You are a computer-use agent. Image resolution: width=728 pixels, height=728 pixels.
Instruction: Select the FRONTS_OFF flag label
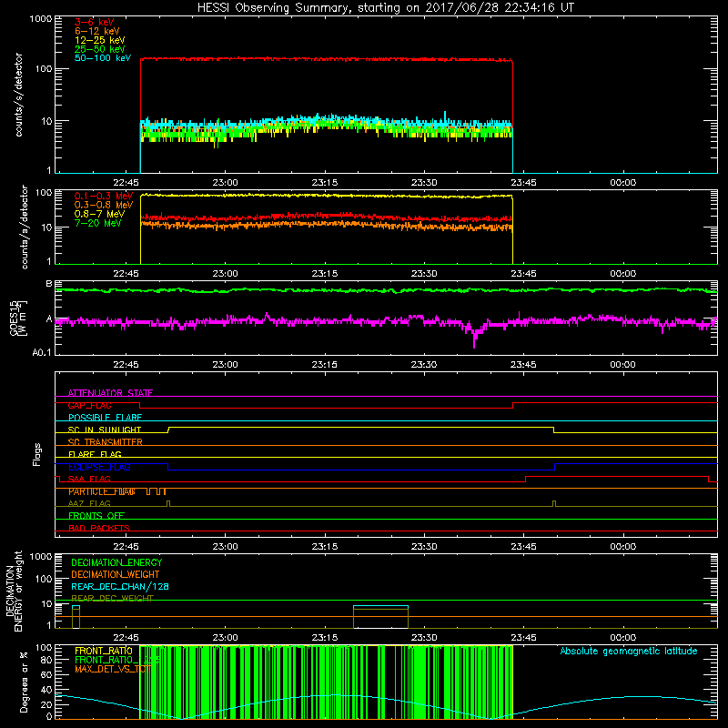point(96,515)
